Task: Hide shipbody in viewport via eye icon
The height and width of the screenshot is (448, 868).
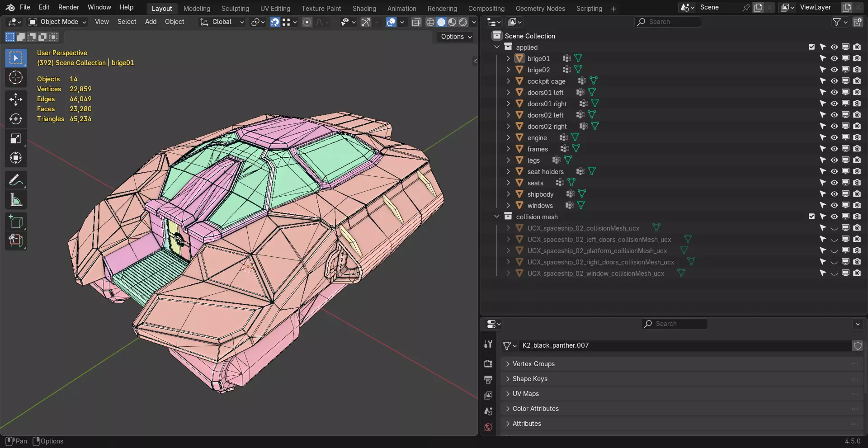Action: [834, 194]
